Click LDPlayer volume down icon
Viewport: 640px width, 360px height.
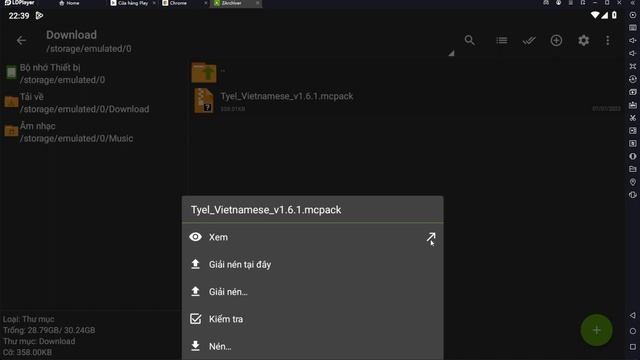(x=633, y=53)
